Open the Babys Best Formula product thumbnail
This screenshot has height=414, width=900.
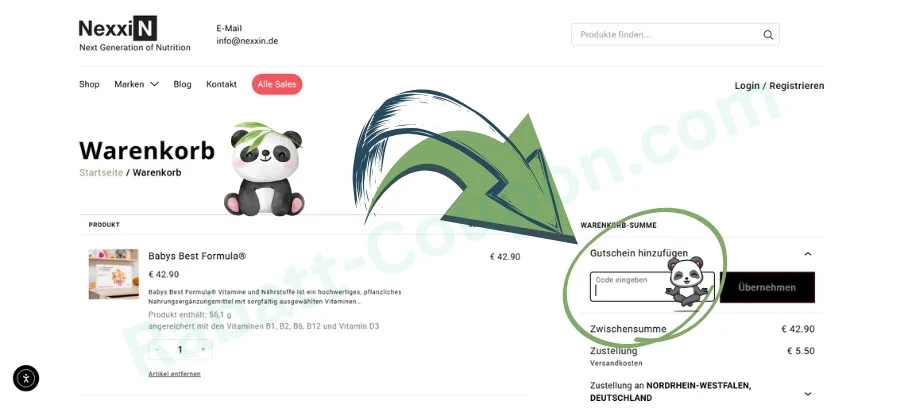tap(114, 274)
